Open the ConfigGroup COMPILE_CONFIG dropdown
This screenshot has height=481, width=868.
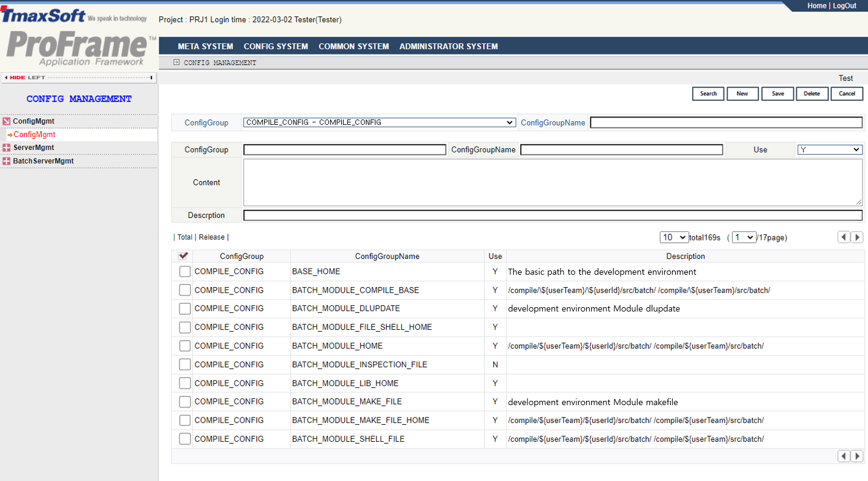[x=379, y=122]
